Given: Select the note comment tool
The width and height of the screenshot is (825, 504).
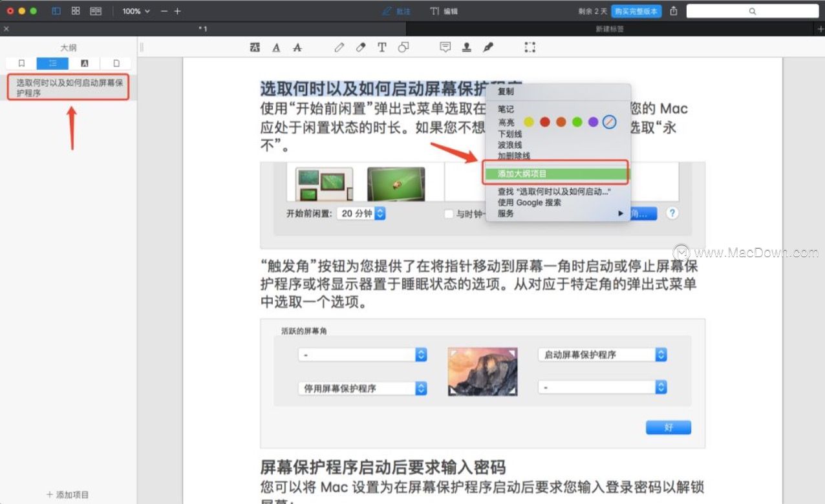Looking at the screenshot, I should pyautogui.click(x=445, y=47).
